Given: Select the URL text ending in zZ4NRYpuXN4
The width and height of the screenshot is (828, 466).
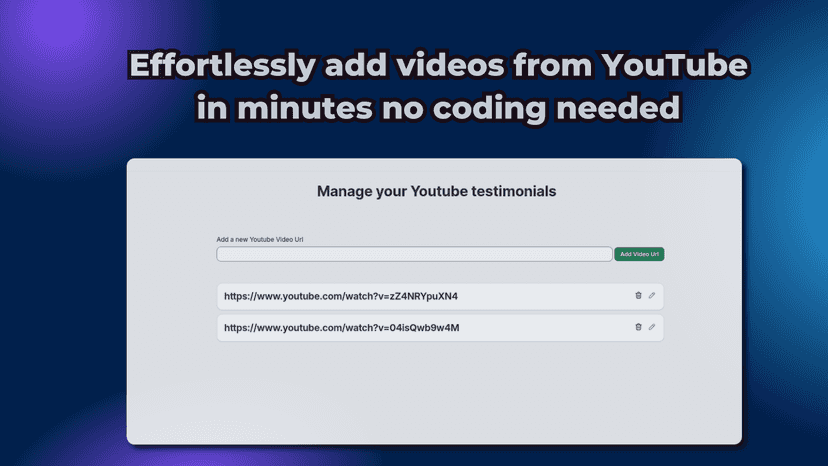Looking at the screenshot, I should (x=341, y=296).
